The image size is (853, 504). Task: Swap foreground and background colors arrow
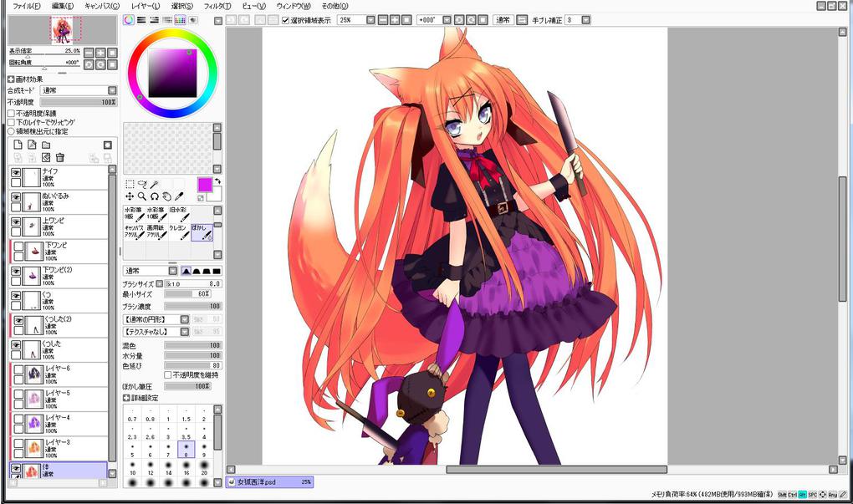point(217,181)
